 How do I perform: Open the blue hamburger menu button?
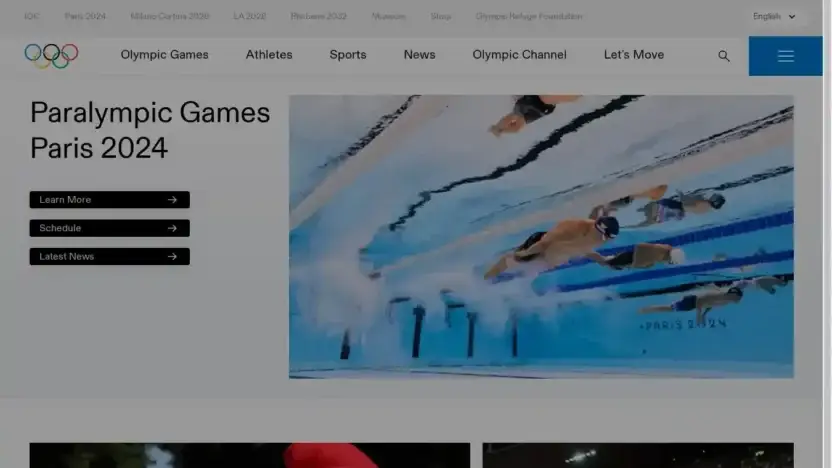tap(785, 56)
